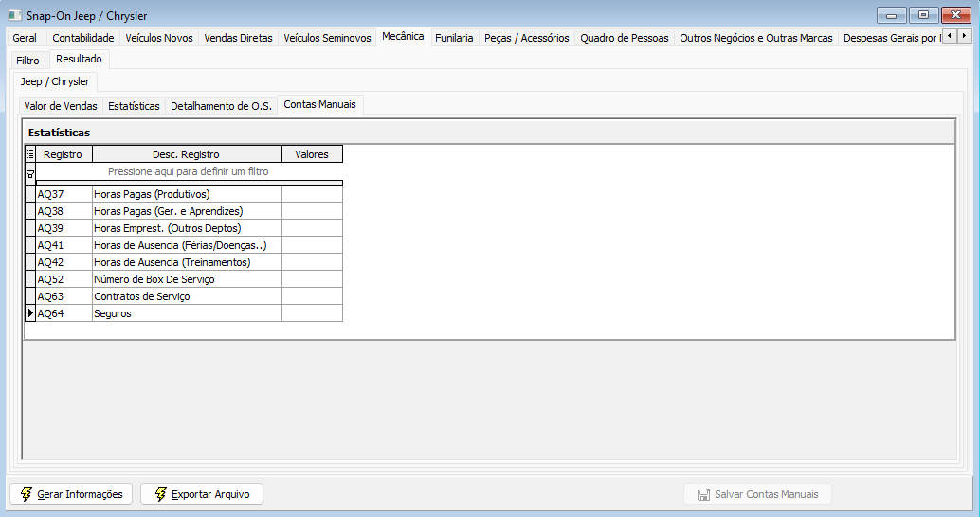
Task: Select 'Horas de Ausencia (Treinamentos)' cell
Action: tap(187, 262)
